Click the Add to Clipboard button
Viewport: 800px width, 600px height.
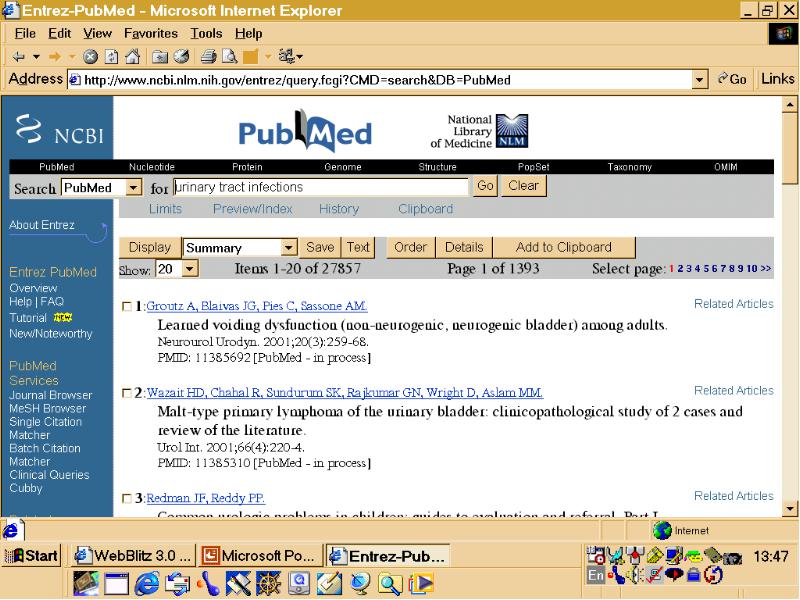pyautogui.click(x=564, y=247)
